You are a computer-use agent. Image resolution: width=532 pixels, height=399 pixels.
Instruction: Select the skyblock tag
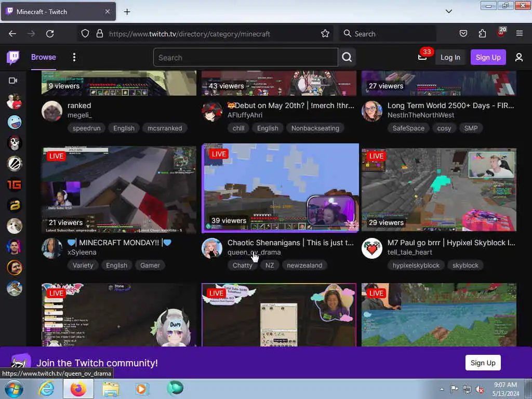(x=465, y=265)
